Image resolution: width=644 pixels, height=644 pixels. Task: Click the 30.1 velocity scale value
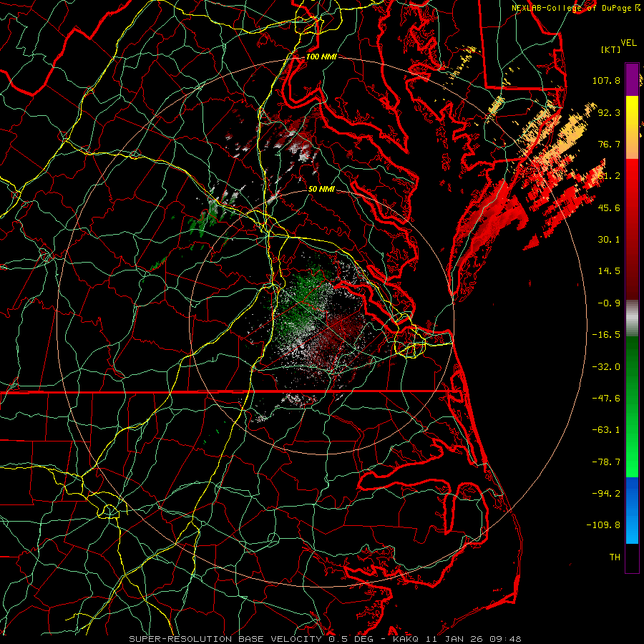(609, 240)
